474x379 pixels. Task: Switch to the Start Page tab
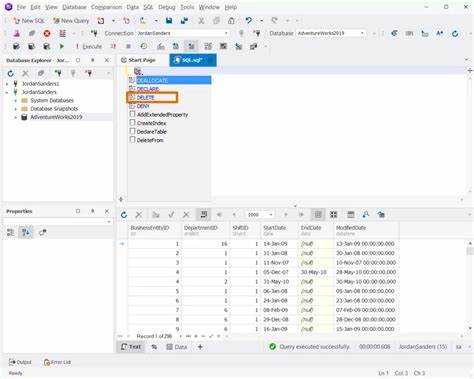coord(138,60)
